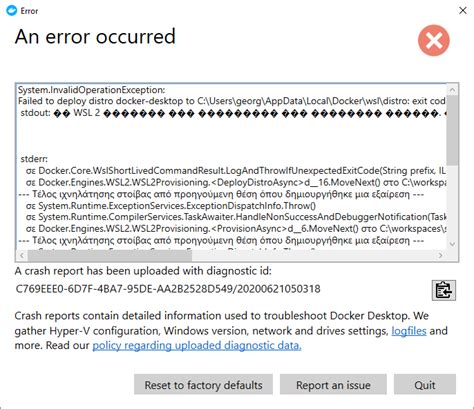Quit Docker Desktop via Quit button
Viewport: 474px width, 409px height.
pos(425,385)
